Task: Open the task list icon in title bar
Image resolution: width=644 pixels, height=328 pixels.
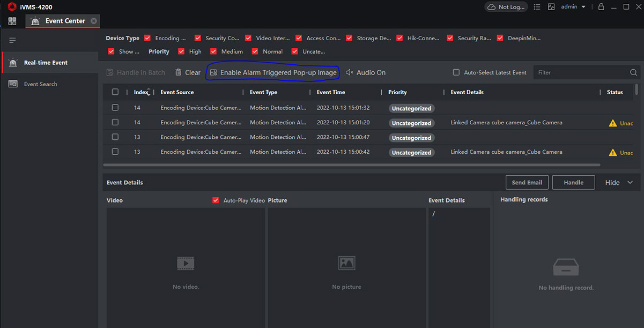Action: pyautogui.click(x=537, y=7)
